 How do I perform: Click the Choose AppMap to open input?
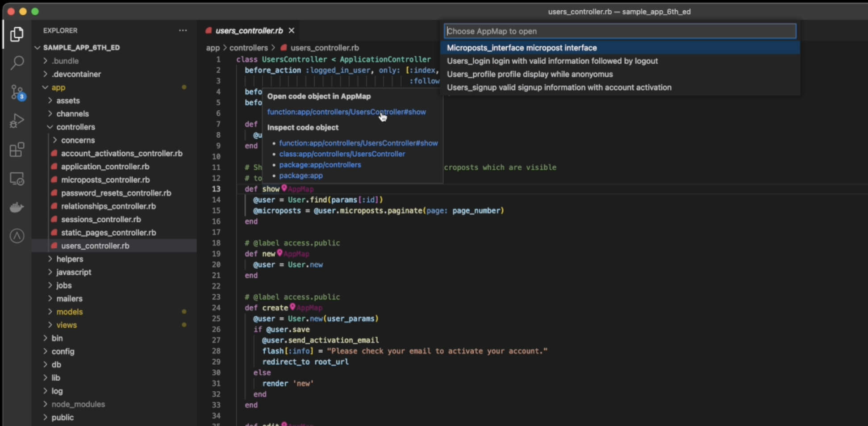point(620,31)
